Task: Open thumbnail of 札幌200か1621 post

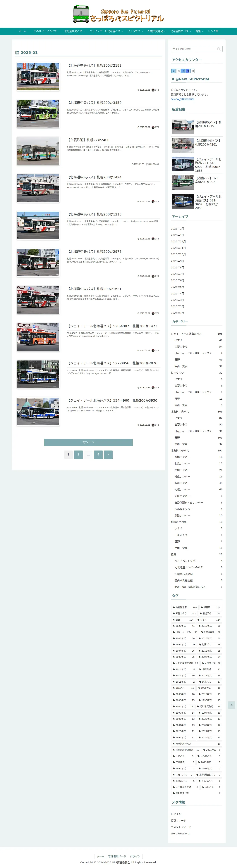Action: 38,300
